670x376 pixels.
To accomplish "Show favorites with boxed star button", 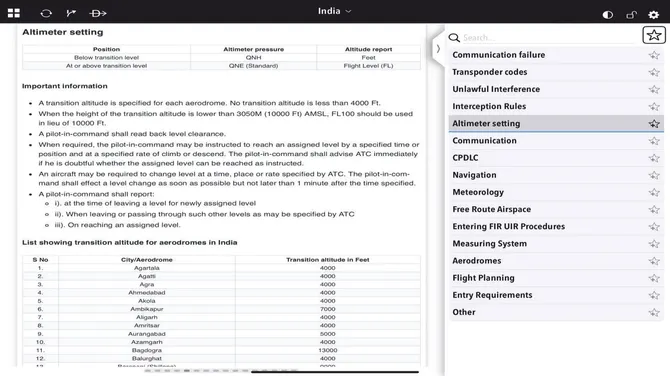I will click(654, 35).
